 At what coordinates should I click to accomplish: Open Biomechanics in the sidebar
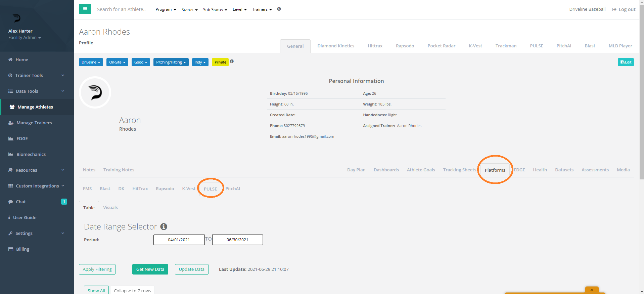coord(31,154)
